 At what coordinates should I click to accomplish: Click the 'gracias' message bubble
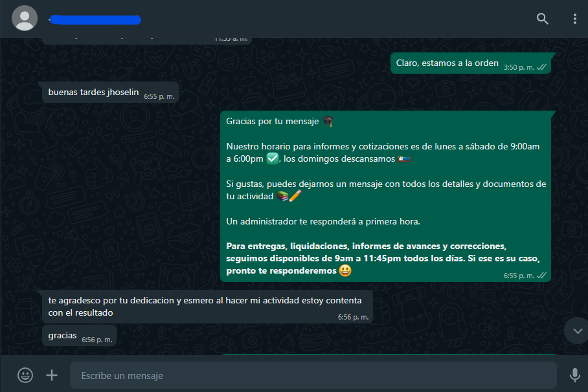pos(79,336)
